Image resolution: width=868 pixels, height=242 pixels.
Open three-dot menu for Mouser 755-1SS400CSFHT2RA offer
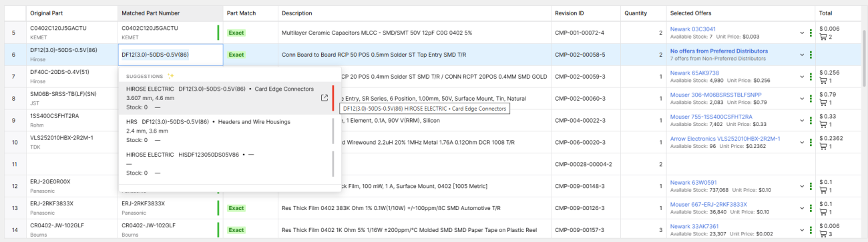(811, 120)
